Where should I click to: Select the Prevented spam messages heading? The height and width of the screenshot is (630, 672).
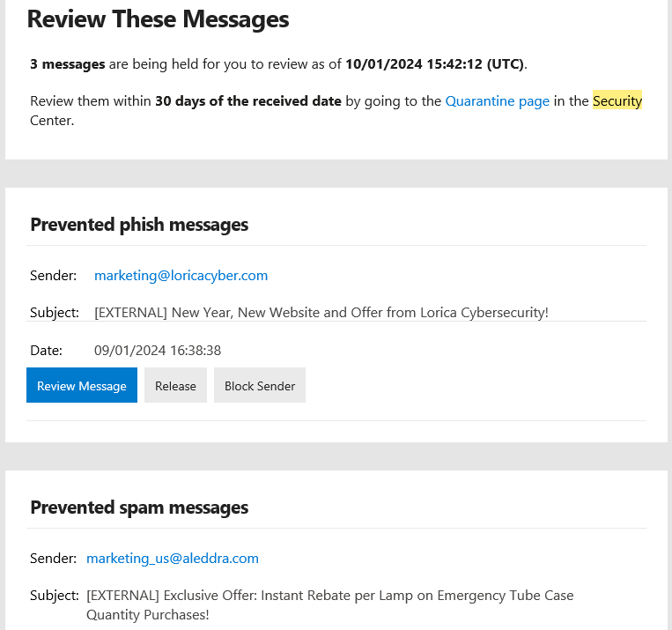(x=139, y=508)
